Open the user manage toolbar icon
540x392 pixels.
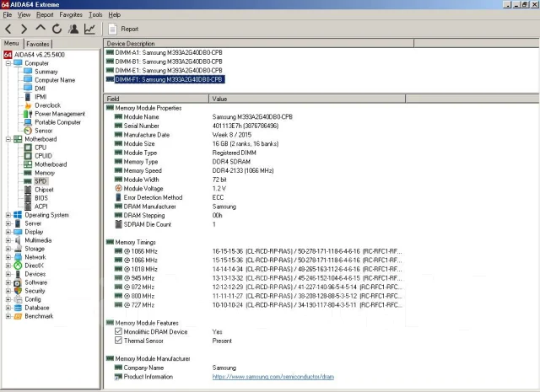pos(73,29)
